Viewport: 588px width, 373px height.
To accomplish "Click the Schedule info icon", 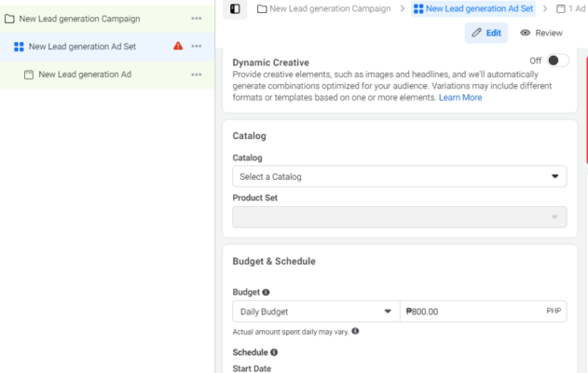I will click(274, 352).
